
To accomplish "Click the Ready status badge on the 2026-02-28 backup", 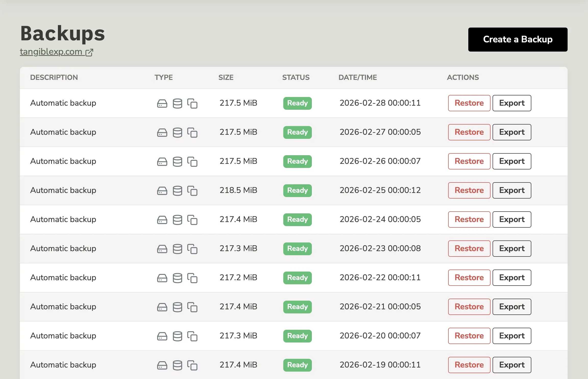I will tap(297, 103).
